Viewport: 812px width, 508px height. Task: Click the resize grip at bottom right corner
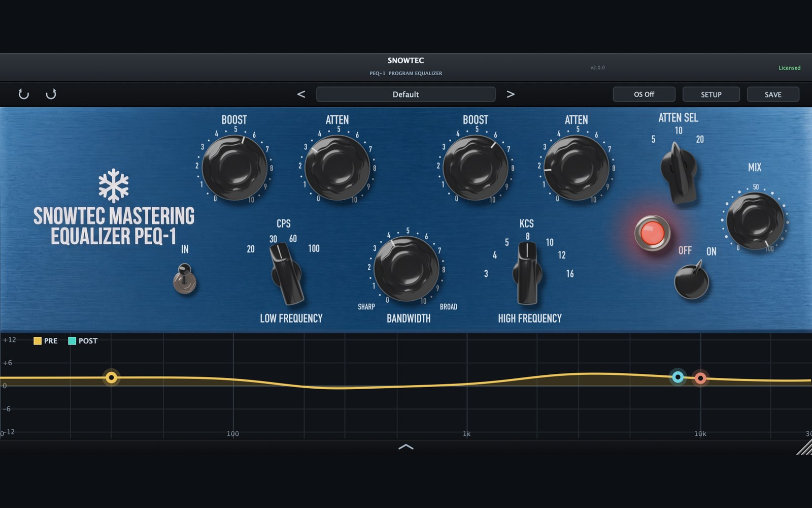804,447
